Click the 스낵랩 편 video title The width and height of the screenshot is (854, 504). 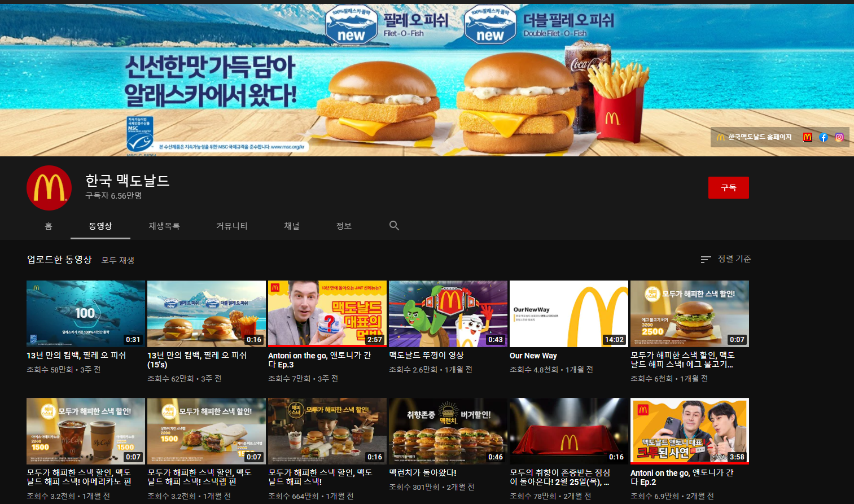[x=200, y=477]
